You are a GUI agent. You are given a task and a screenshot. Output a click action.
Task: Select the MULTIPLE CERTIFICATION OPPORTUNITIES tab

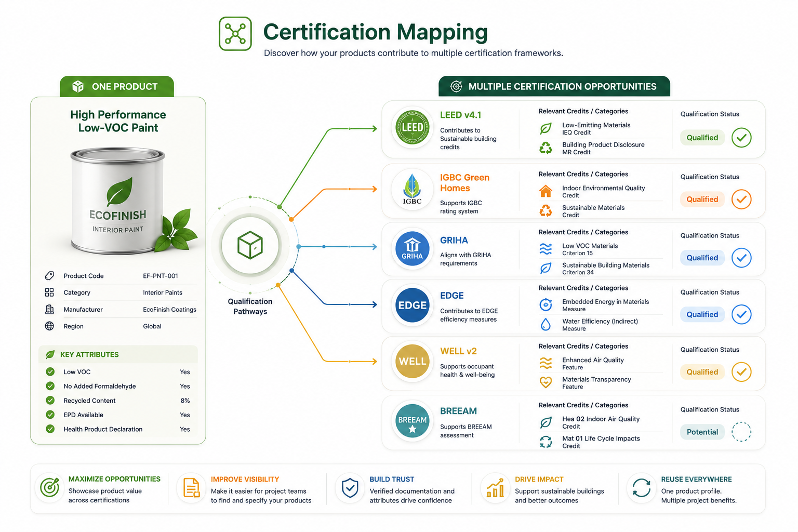pos(554,86)
